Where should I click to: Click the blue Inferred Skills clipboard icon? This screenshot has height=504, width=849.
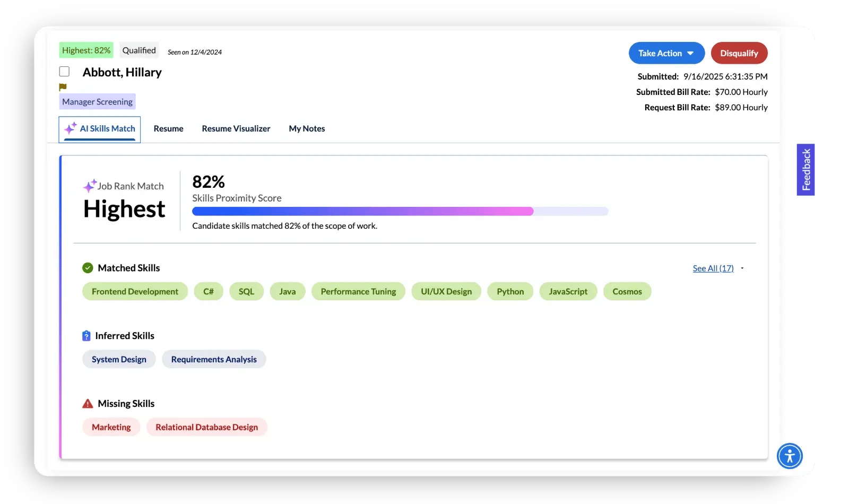pyautogui.click(x=86, y=336)
